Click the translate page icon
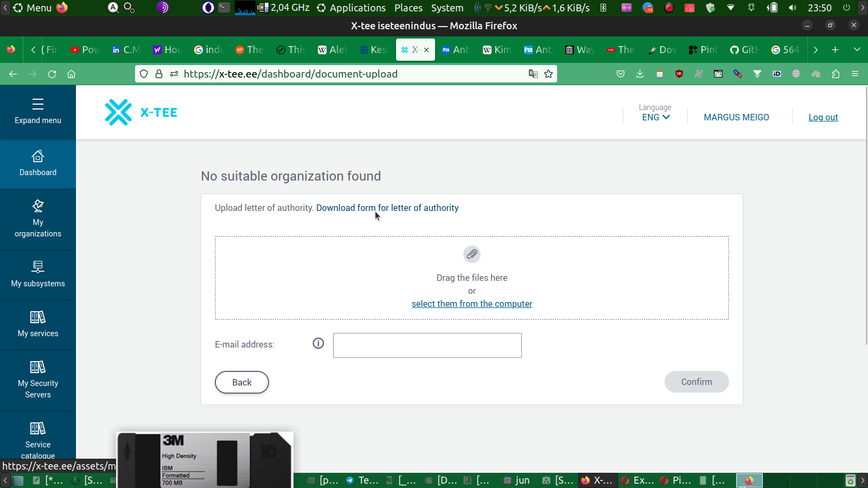 point(533,74)
